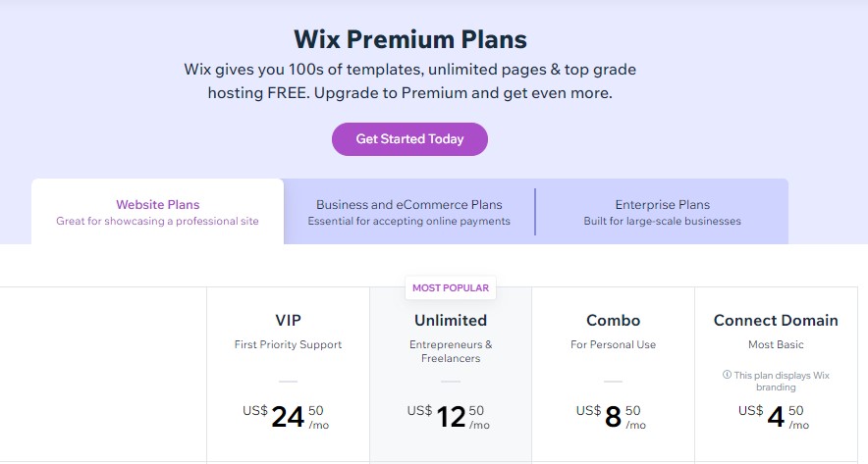Click the For Personal Use description
This screenshot has width=868, height=464.
pyautogui.click(x=614, y=344)
